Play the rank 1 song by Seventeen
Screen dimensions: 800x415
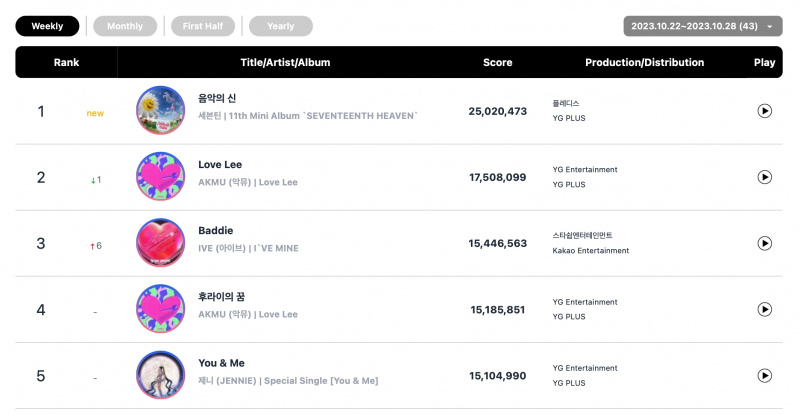764,111
